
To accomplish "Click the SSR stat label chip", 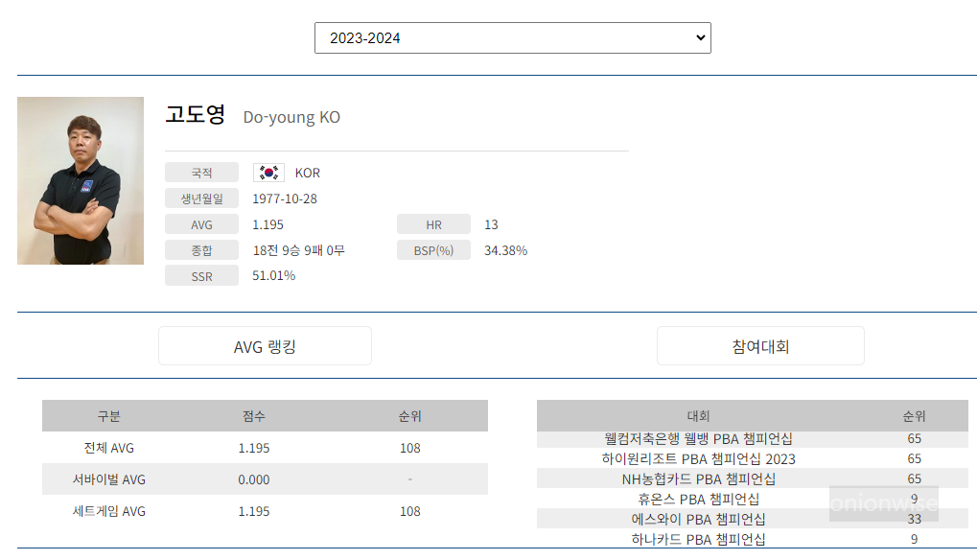I will point(201,275).
